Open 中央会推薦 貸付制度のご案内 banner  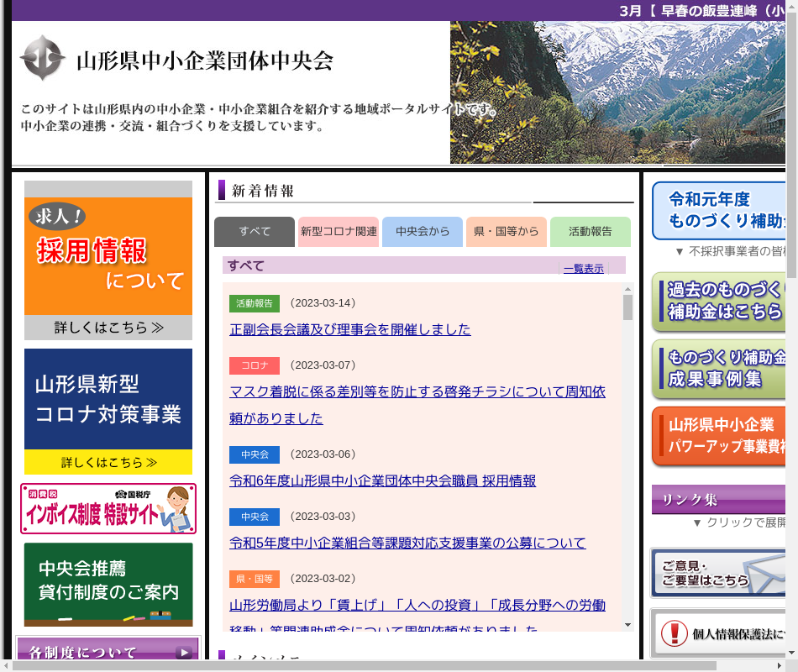point(108,584)
